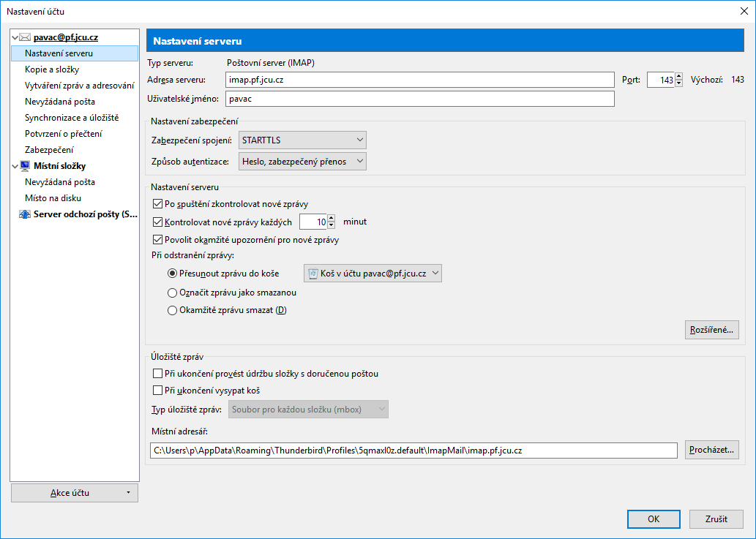This screenshot has height=539, width=756.
Task: Open Nevyžádaná pošta under Místní složky
Action: [60, 182]
